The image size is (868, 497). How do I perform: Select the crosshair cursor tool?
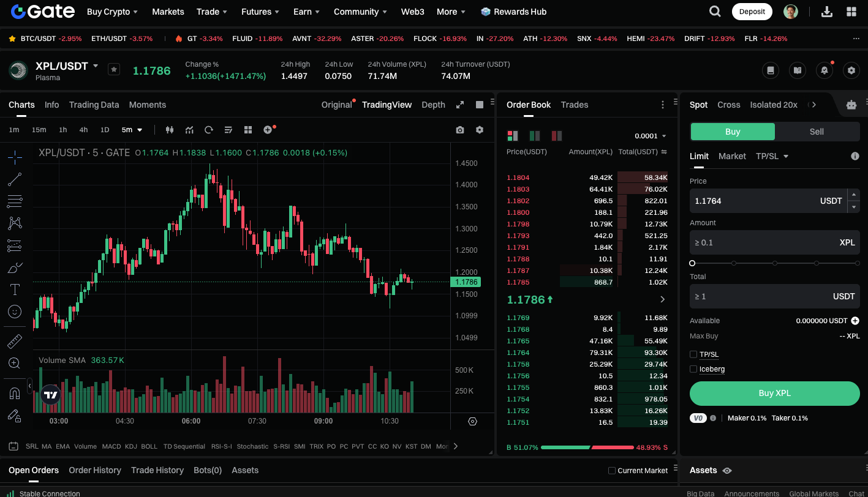tap(15, 157)
